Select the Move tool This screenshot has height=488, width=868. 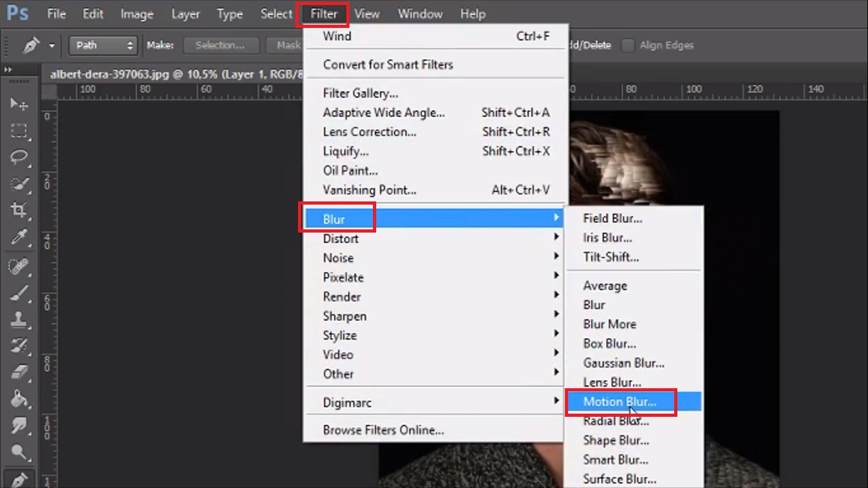(x=19, y=104)
